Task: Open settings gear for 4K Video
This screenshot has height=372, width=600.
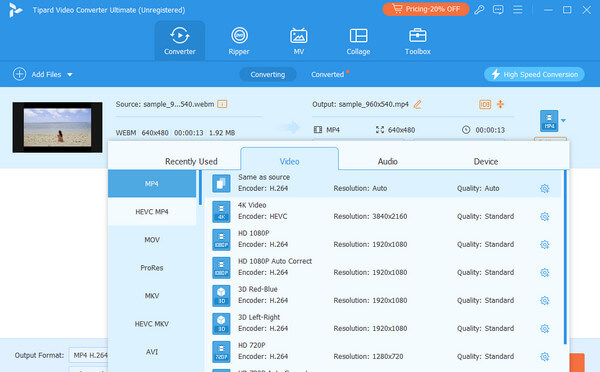Action: (x=545, y=217)
